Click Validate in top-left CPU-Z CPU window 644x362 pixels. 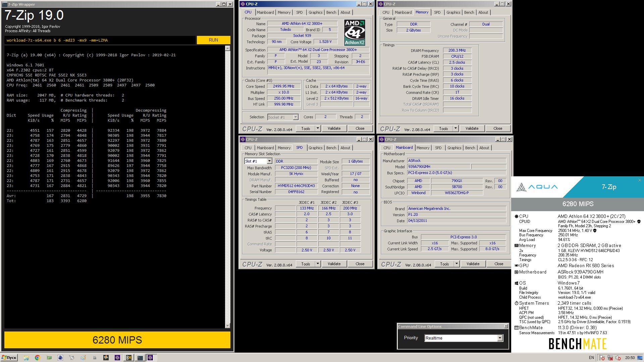point(334,128)
